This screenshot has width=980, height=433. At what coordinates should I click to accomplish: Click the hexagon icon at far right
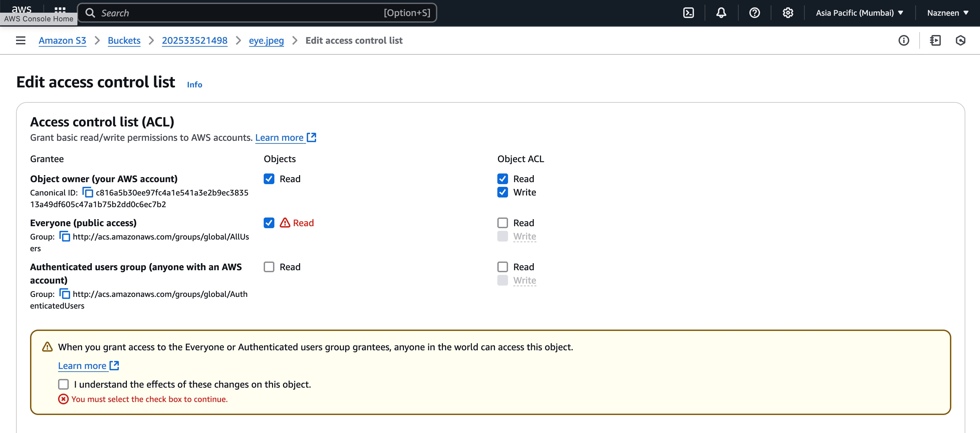(x=961, y=40)
